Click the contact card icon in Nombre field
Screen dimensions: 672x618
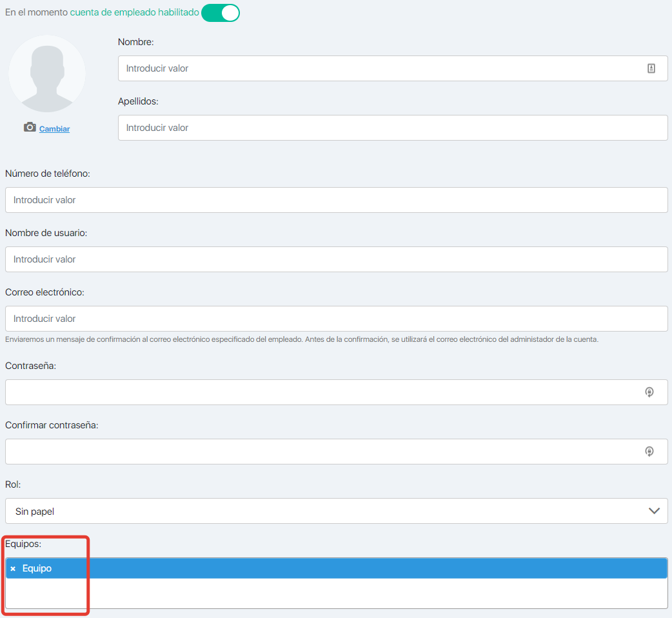[x=651, y=68]
